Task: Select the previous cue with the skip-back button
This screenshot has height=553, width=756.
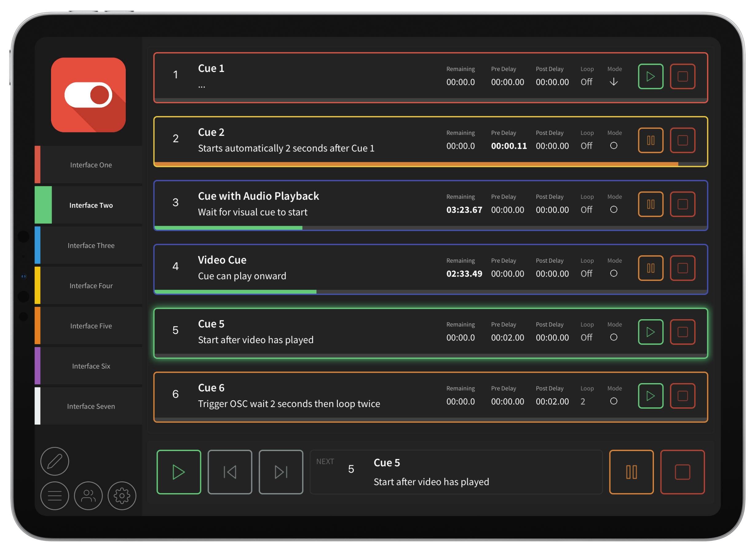Action: coord(230,472)
